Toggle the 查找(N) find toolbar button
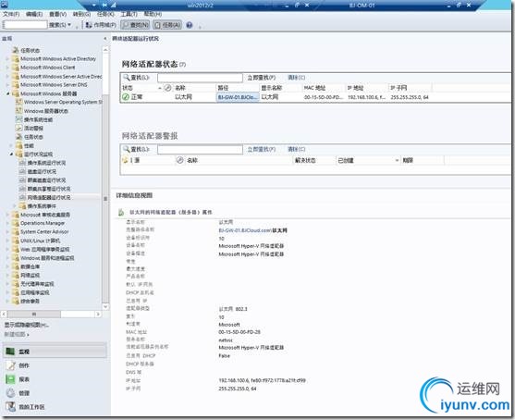The image size is (515, 420). click(135, 25)
